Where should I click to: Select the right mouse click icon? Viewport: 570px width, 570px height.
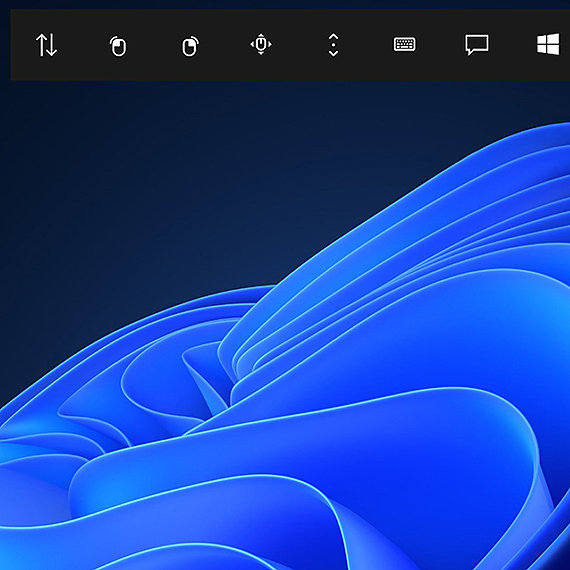pos(190,46)
